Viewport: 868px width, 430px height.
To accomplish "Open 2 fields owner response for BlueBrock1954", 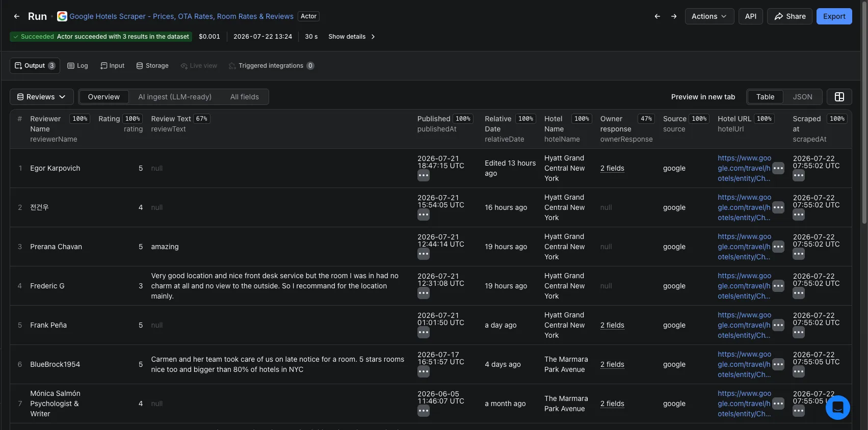I will pos(612,364).
